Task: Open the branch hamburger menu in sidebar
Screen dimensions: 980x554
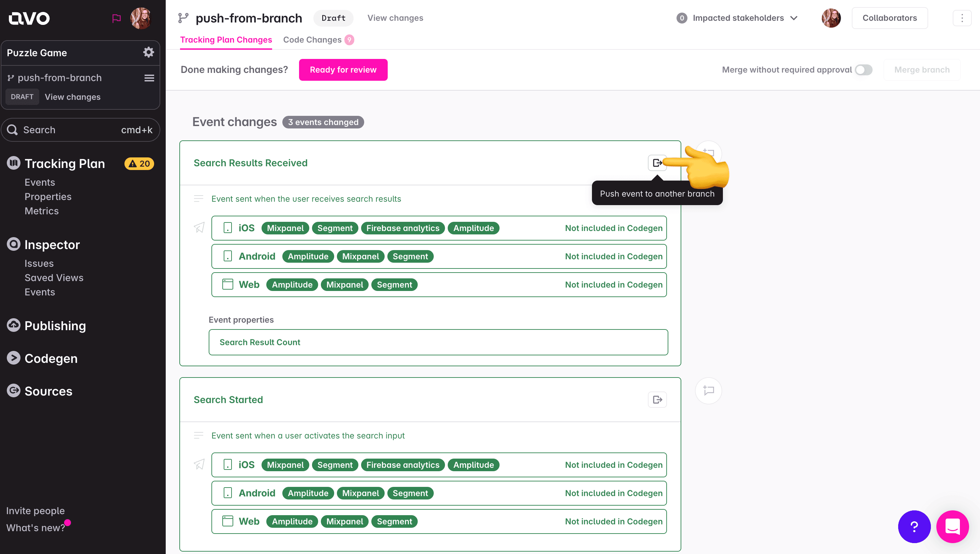Action: (149, 78)
